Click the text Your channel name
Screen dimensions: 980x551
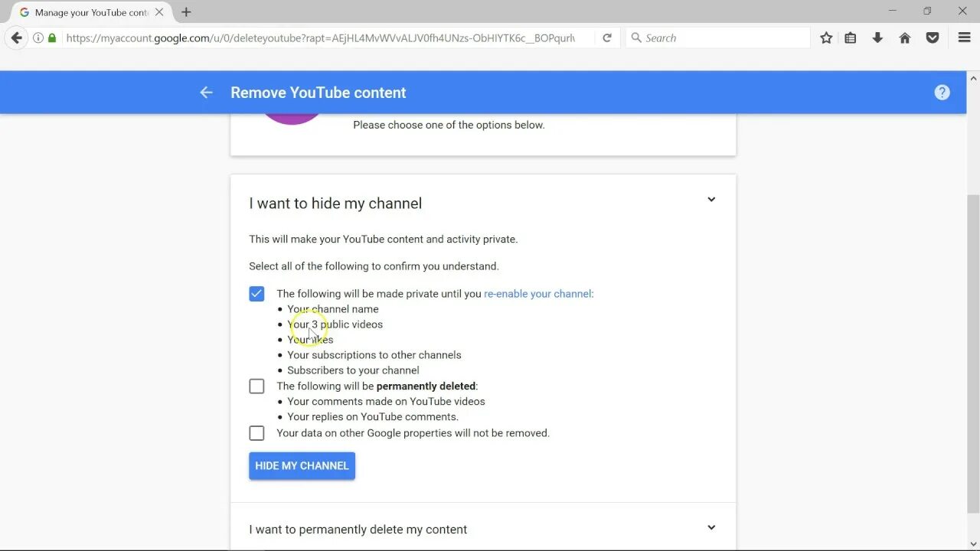(x=333, y=309)
